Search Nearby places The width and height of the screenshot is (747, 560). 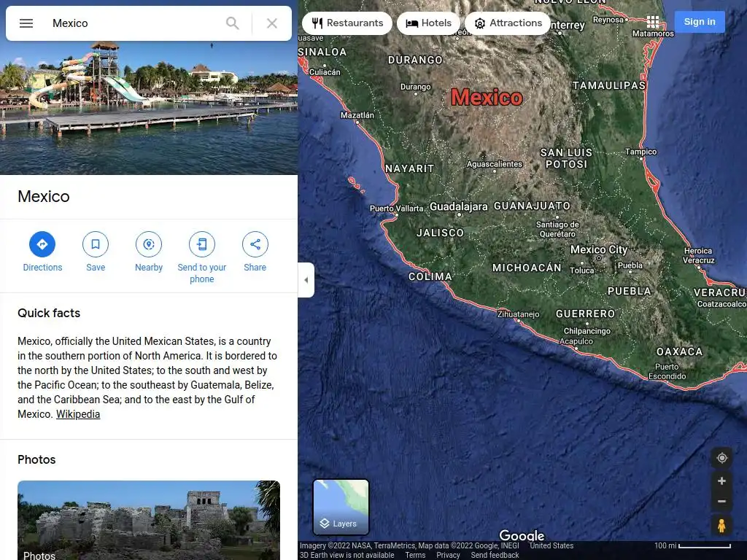tap(149, 252)
